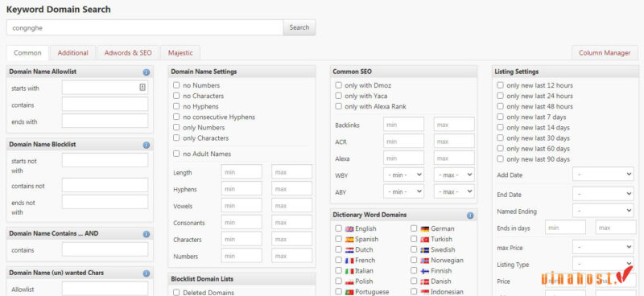Expand the ABY max dropdown
The width and height of the screenshot is (644, 296).
(454, 191)
